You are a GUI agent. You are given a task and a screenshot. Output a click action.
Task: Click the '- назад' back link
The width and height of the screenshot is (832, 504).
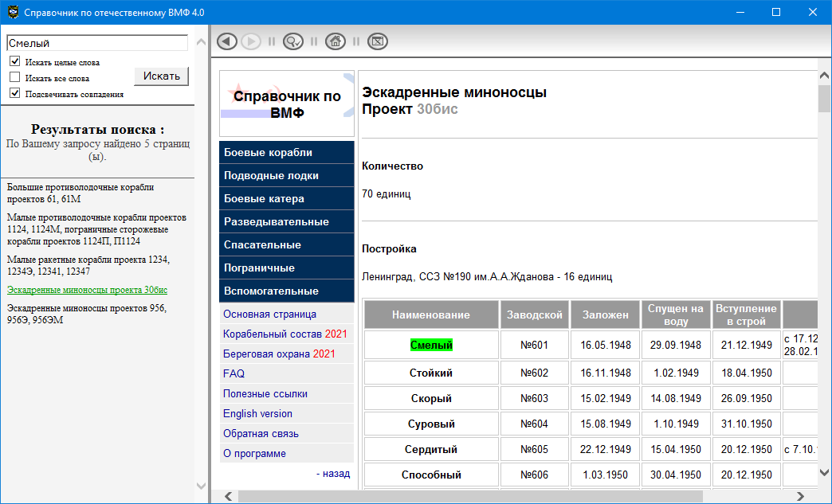point(333,473)
